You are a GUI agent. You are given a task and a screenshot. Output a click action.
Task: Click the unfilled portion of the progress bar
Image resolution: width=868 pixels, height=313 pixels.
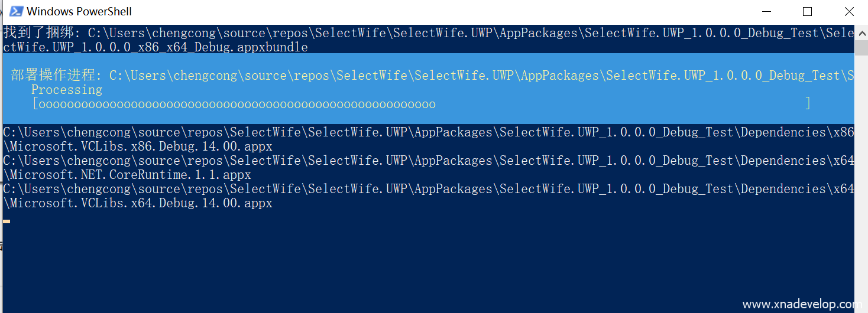(621, 105)
